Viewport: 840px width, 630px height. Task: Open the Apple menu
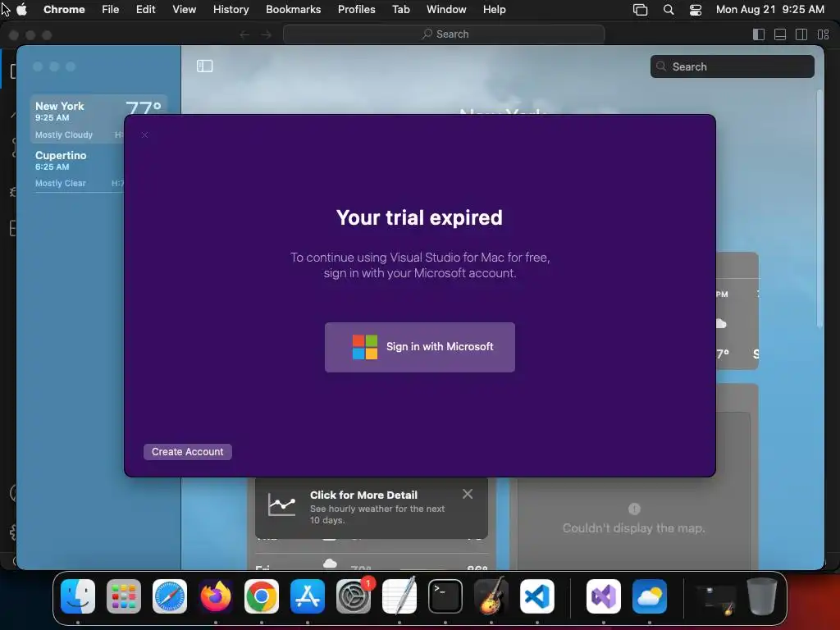22,9
